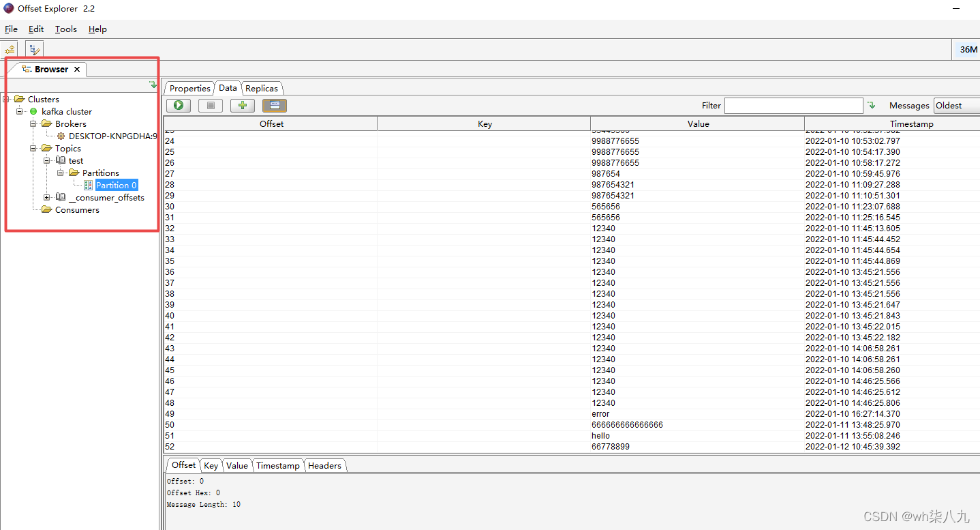
Task: Click the Topics folder icon
Action: click(46, 148)
